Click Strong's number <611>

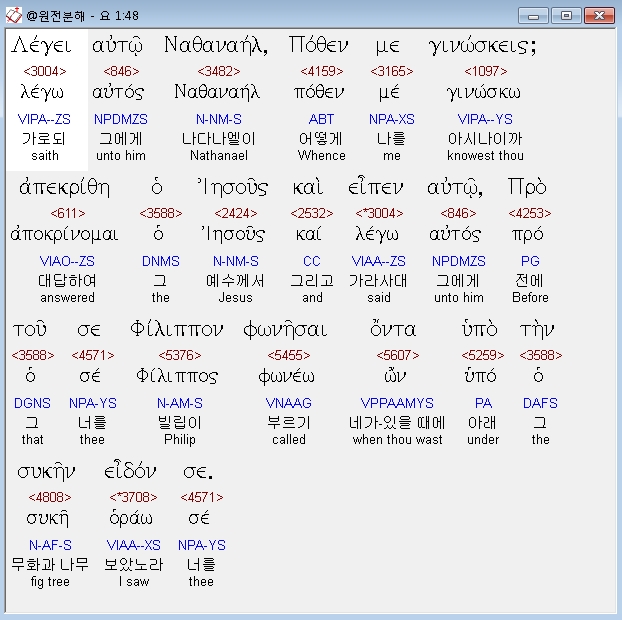68,213
